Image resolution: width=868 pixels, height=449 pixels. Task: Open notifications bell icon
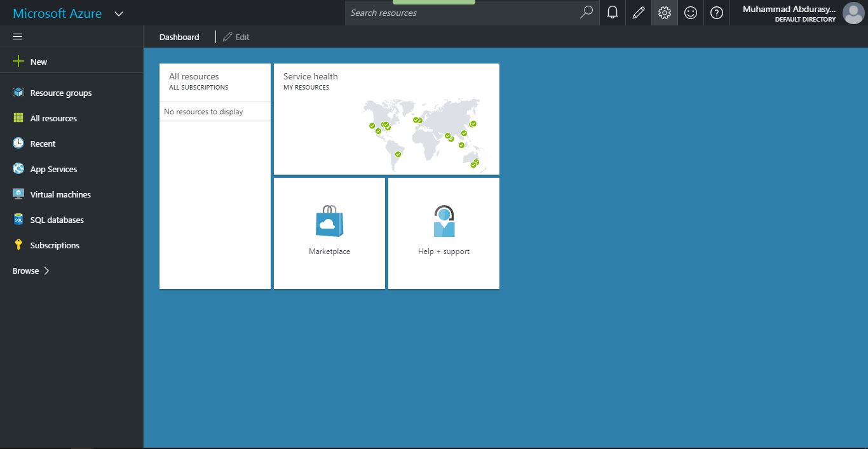click(613, 13)
